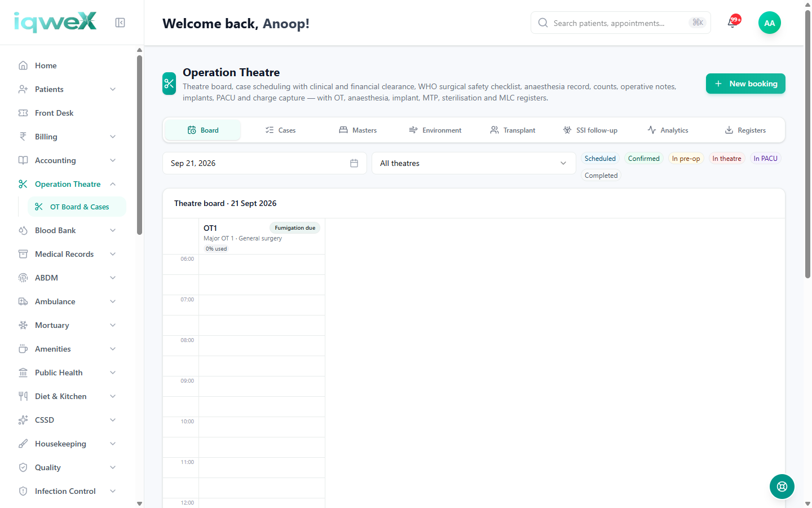812x508 pixels.
Task: Switch to the Cases tab
Action: pos(280,130)
